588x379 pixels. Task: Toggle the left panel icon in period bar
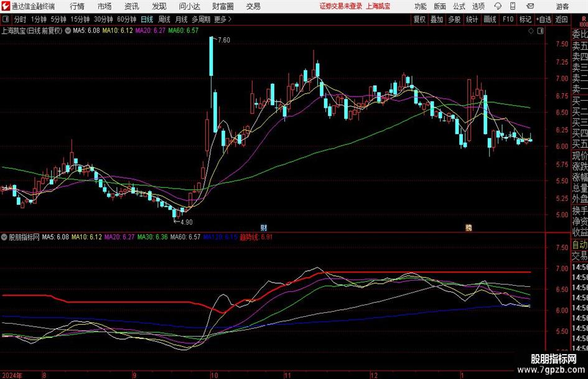click(6, 19)
